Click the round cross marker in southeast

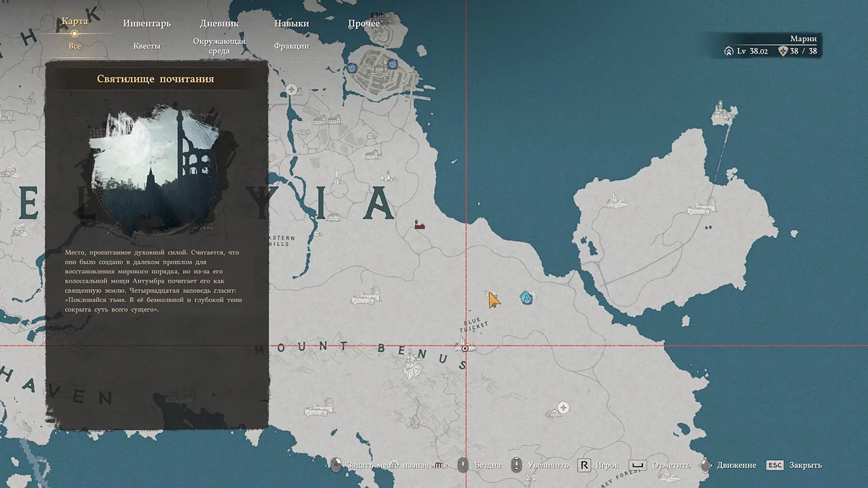click(564, 408)
